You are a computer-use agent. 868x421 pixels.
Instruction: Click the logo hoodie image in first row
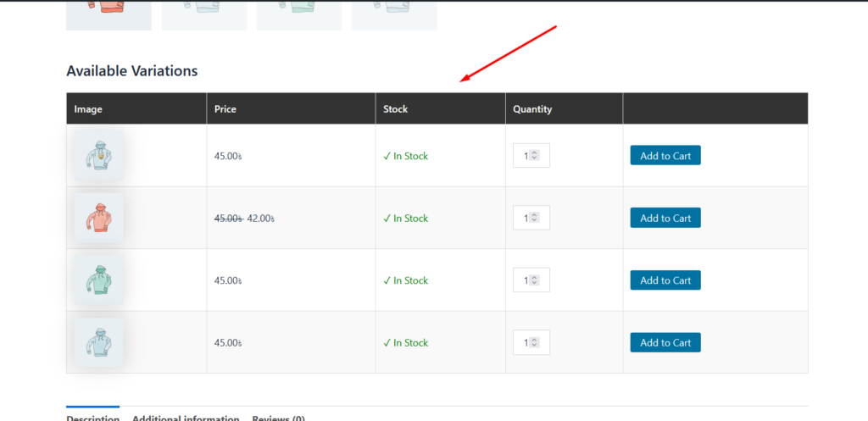click(x=98, y=156)
